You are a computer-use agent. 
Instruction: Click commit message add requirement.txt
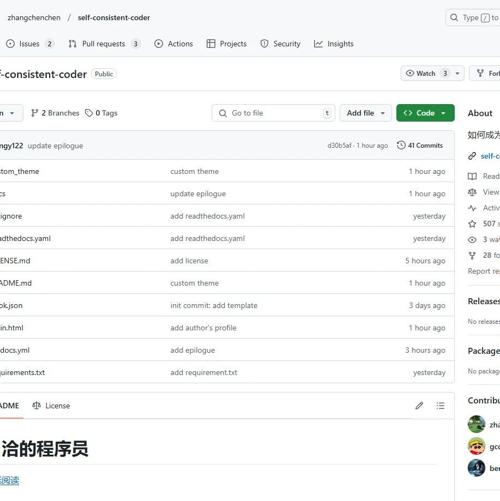point(204,372)
